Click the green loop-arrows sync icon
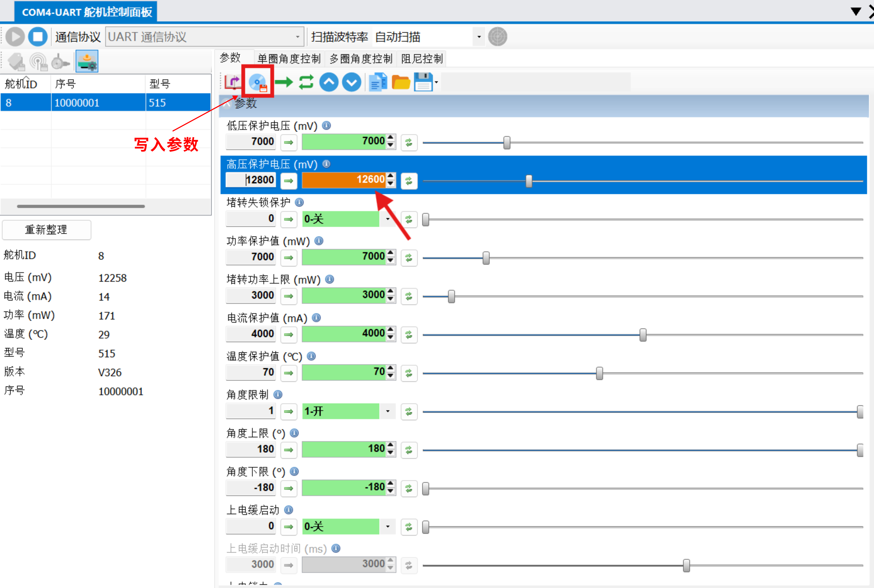Viewport: 874px width, 588px height. (x=306, y=82)
